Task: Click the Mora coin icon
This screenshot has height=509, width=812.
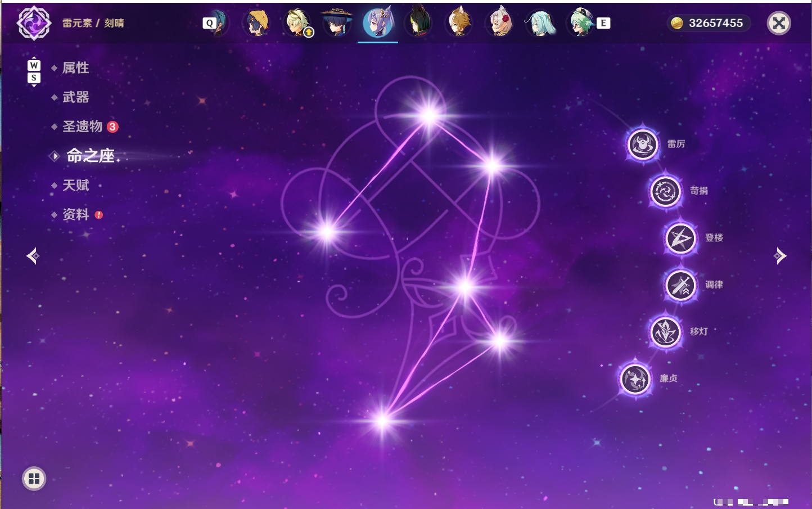Action: [677, 23]
